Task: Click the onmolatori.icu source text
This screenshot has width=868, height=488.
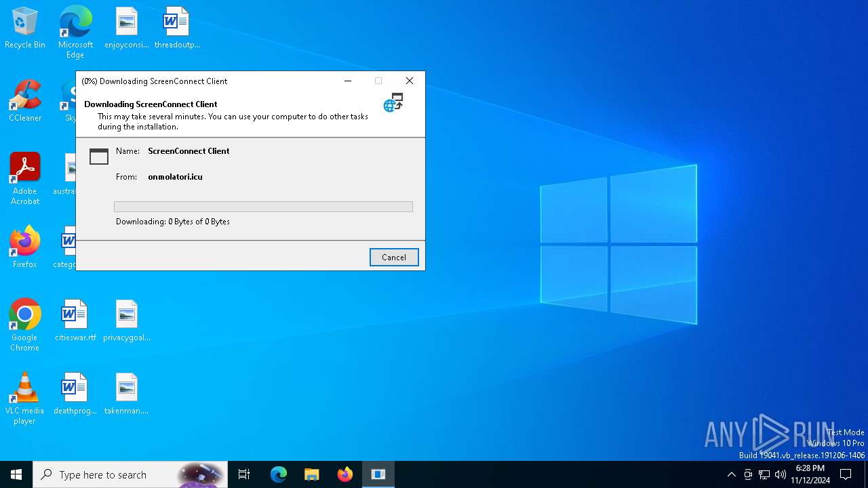Action: [175, 177]
